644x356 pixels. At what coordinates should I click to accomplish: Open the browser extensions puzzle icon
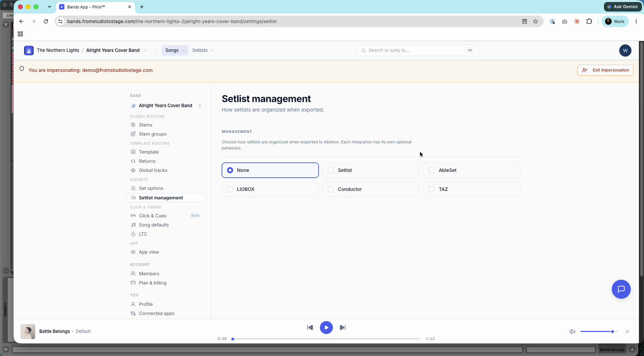[589, 21]
